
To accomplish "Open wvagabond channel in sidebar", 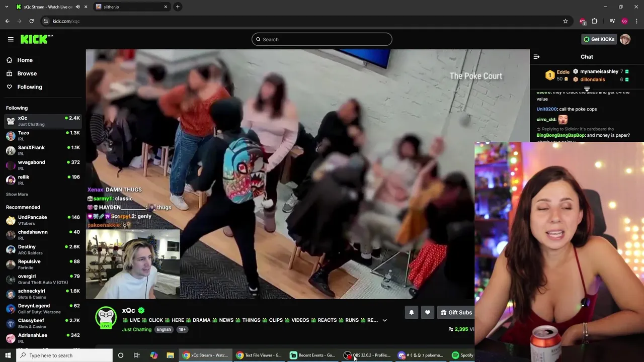I will 43,165.
